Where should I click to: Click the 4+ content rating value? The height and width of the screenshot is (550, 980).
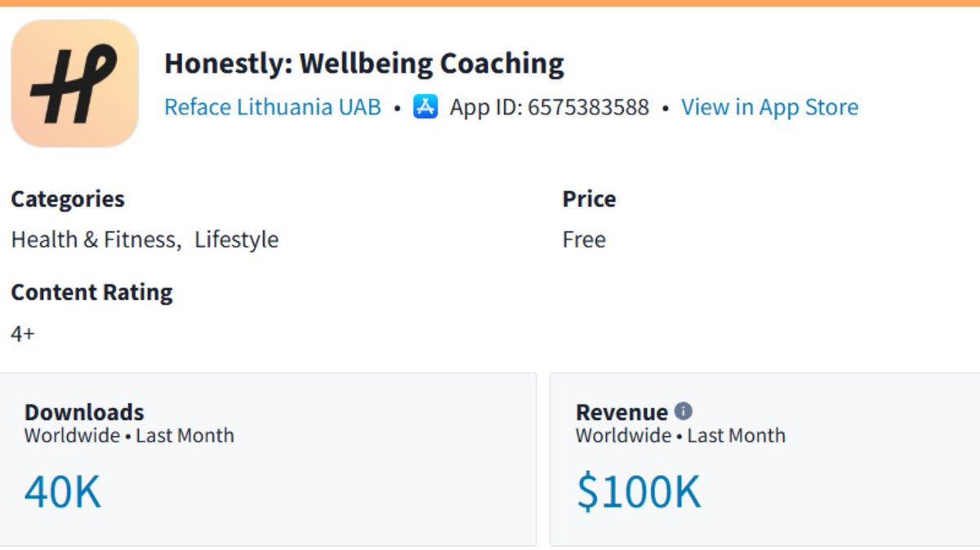23,333
